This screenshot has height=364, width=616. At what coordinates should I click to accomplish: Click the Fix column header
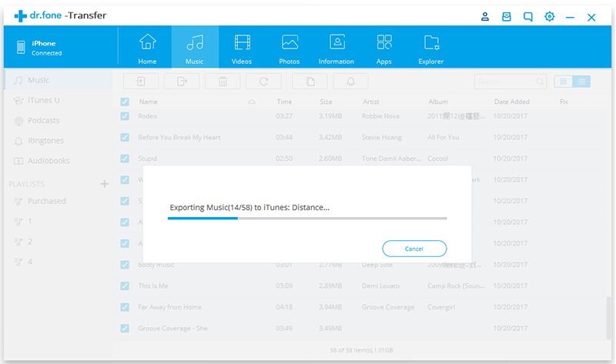(564, 102)
